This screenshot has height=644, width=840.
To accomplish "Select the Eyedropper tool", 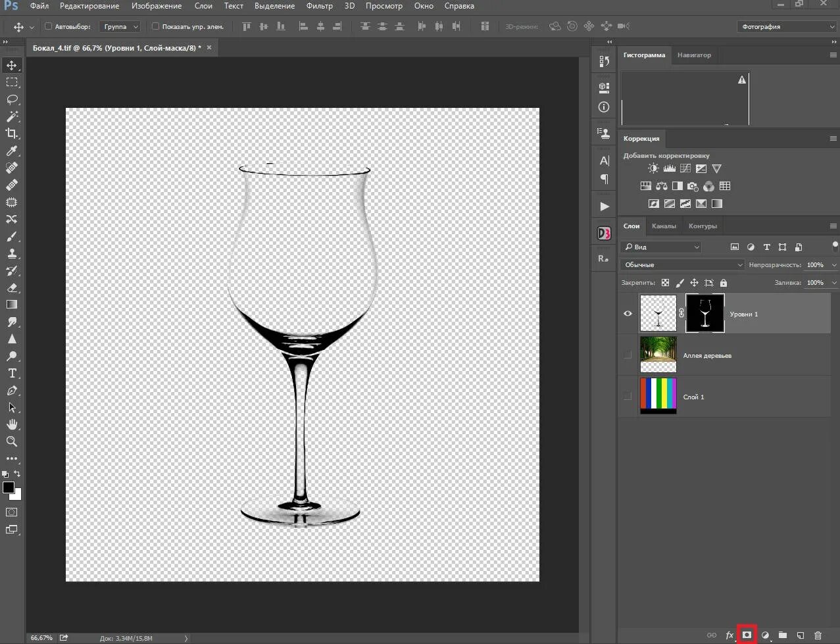I will pos(12,151).
